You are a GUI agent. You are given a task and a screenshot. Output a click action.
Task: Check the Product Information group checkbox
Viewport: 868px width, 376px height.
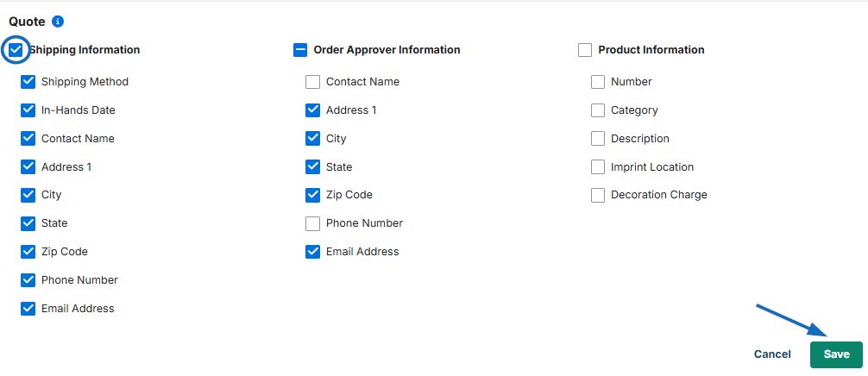point(585,50)
